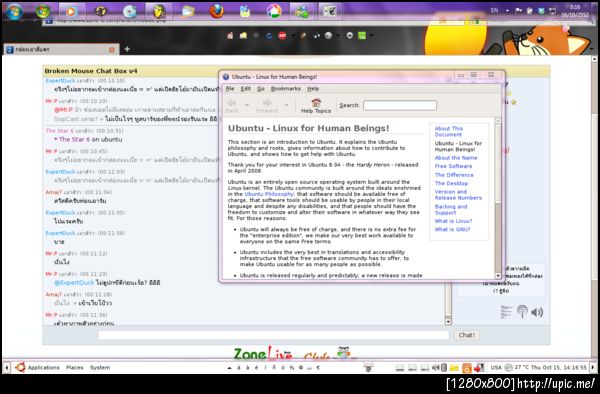Open Windows Media Player from taskbar
The height and width of the screenshot is (394, 600).
[x=71, y=11]
